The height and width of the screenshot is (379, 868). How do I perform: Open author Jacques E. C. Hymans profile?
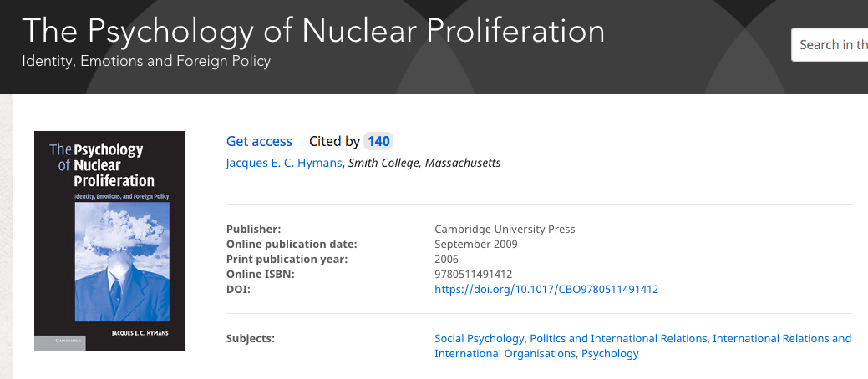pyautogui.click(x=284, y=164)
